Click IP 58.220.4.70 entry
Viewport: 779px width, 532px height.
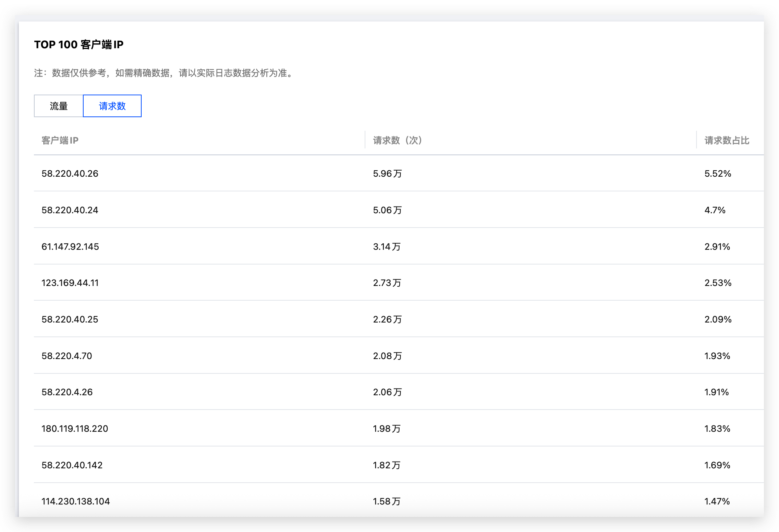pos(67,356)
